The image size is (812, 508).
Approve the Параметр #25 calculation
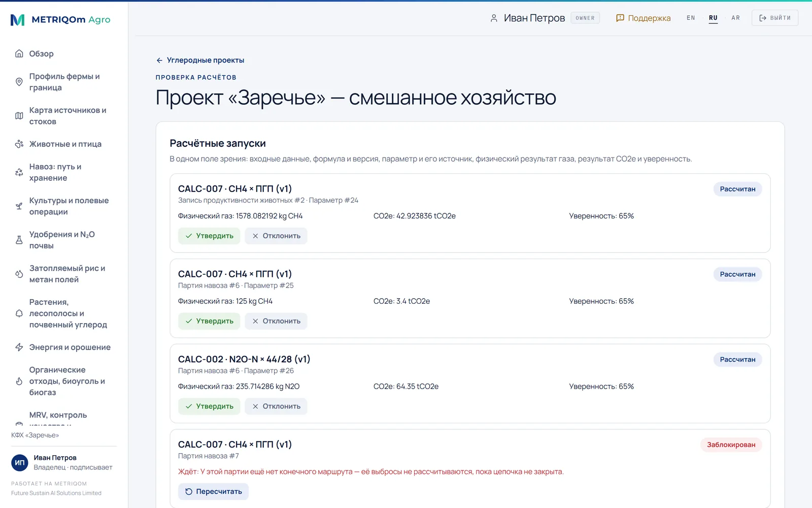pyautogui.click(x=209, y=321)
